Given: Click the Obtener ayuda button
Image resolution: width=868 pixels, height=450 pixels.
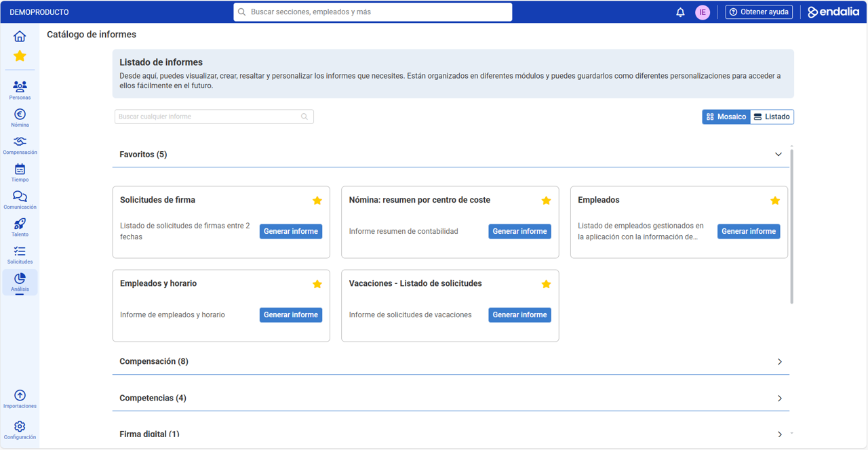Looking at the screenshot, I should [759, 12].
